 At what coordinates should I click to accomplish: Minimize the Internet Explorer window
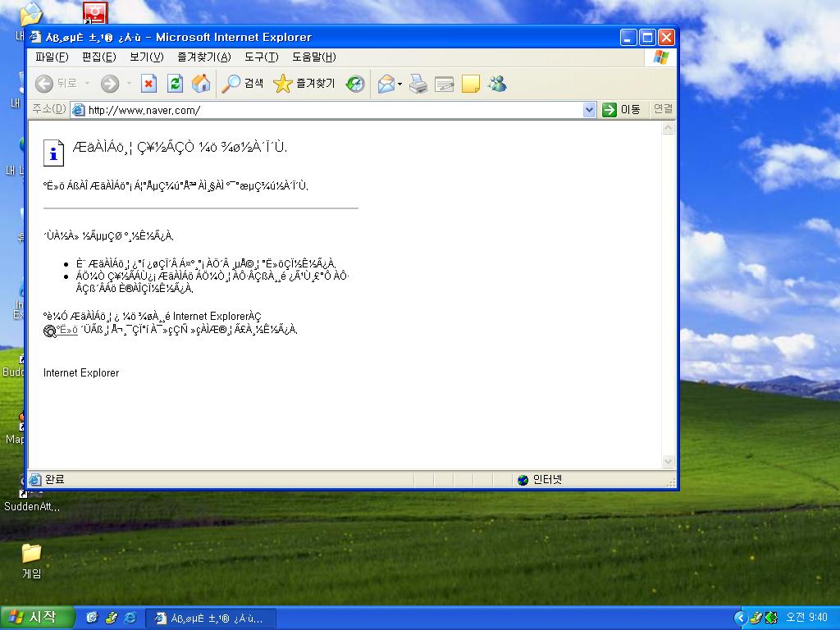tap(629, 38)
